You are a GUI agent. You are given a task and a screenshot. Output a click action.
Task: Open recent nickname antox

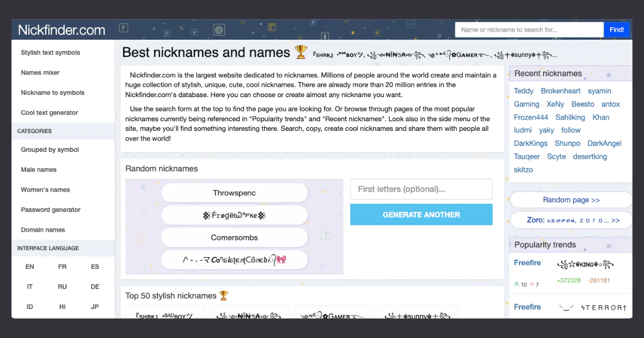(x=611, y=104)
